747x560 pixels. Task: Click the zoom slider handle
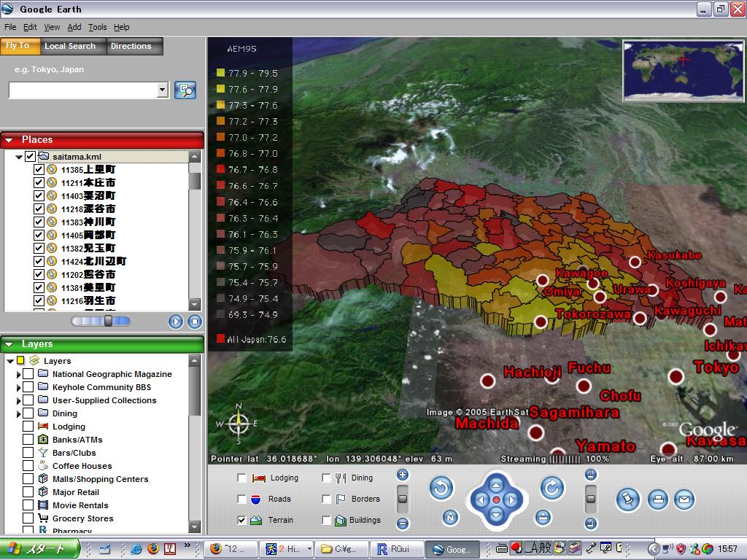coord(403,499)
